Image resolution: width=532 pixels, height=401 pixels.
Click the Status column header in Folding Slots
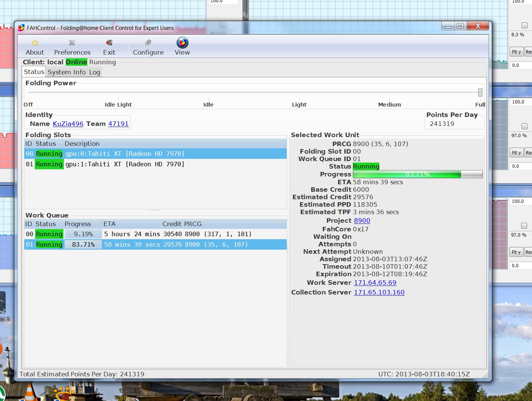pyautogui.click(x=49, y=144)
